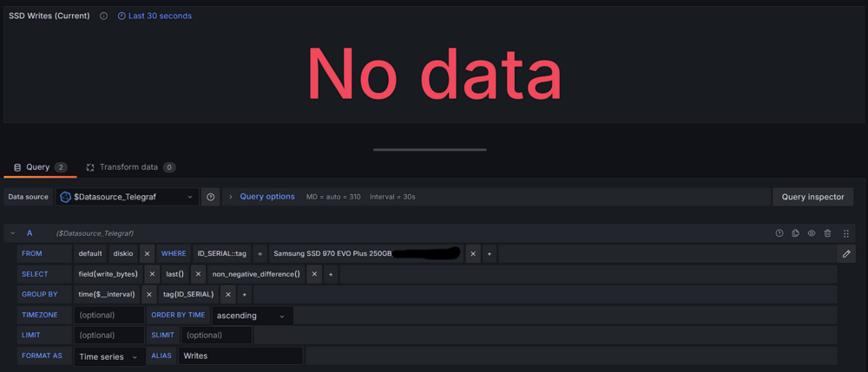Viewport: 868px width, 372px height.
Task: Add a new WHERE condition with plus
Action: [x=489, y=254]
